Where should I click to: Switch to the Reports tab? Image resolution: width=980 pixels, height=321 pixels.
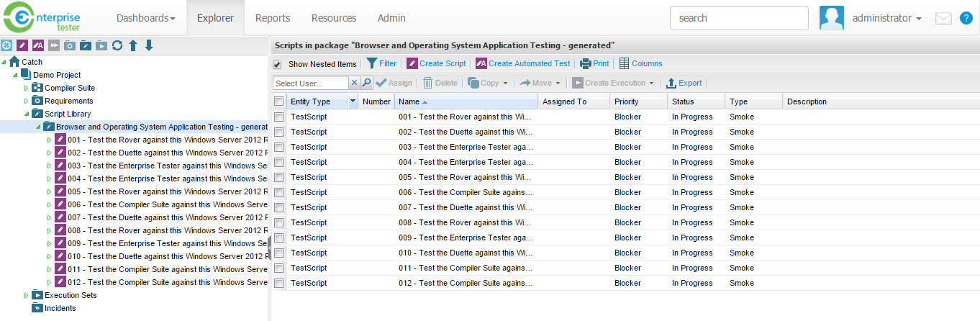[x=273, y=18]
